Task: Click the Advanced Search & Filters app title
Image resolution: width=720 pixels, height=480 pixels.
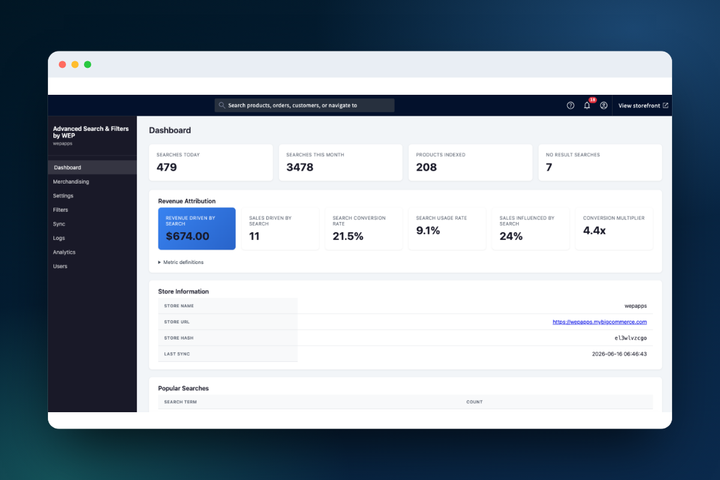Action: pyautogui.click(x=90, y=132)
